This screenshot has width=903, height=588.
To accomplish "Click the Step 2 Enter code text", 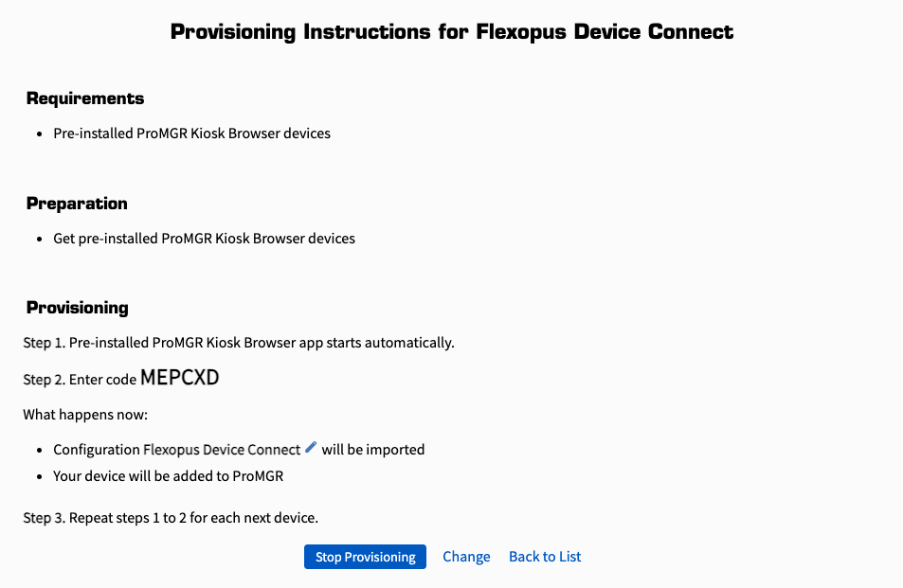I will click(81, 380).
